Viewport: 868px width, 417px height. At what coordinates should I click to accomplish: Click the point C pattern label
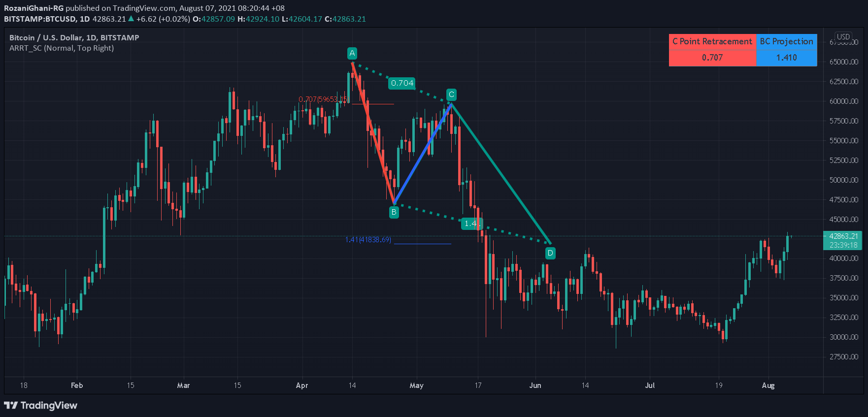pos(451,95)
